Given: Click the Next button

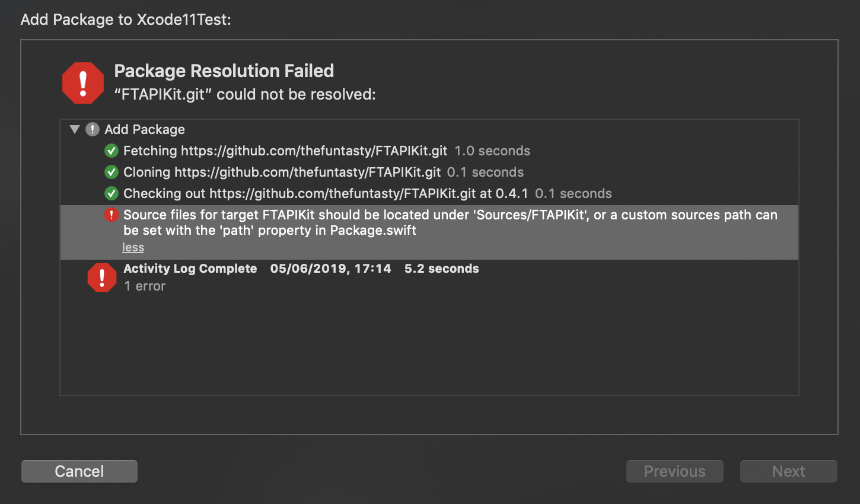Looking at the screenshot, I should click(x=788, y=471).
